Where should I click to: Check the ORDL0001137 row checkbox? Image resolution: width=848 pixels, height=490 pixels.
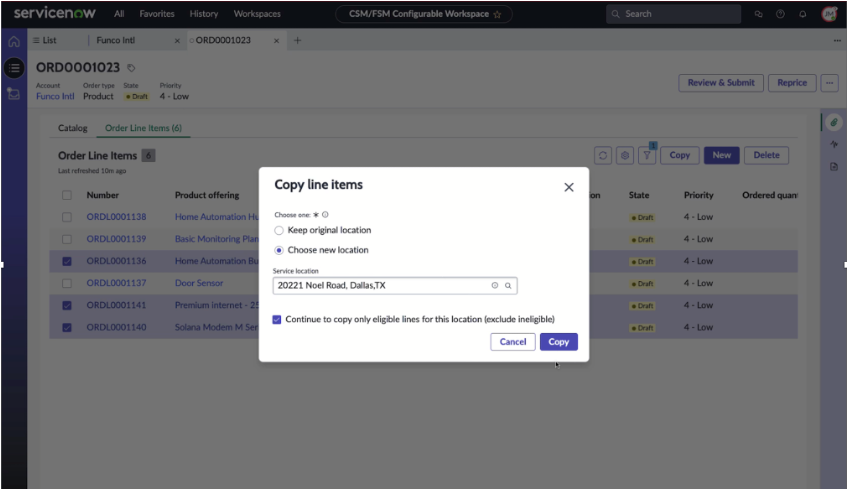(67, 283)
